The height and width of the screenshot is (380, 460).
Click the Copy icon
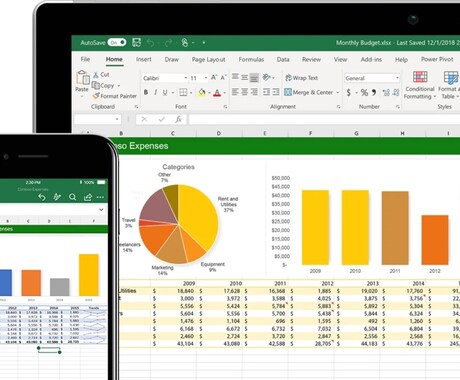coord(96,85)
